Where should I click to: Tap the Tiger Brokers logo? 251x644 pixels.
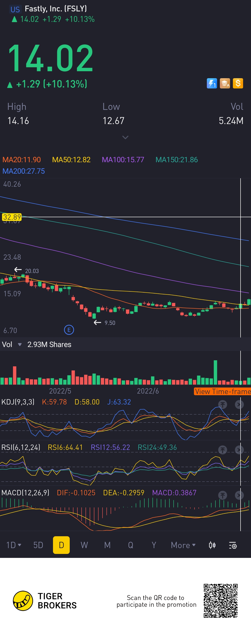pyautogui.click(x=45, y=600)
